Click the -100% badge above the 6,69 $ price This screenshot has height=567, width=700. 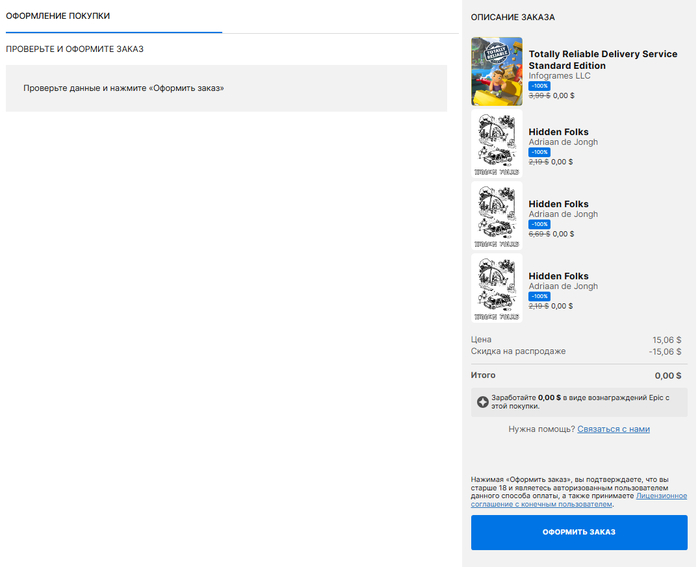[x=539, y=224]
